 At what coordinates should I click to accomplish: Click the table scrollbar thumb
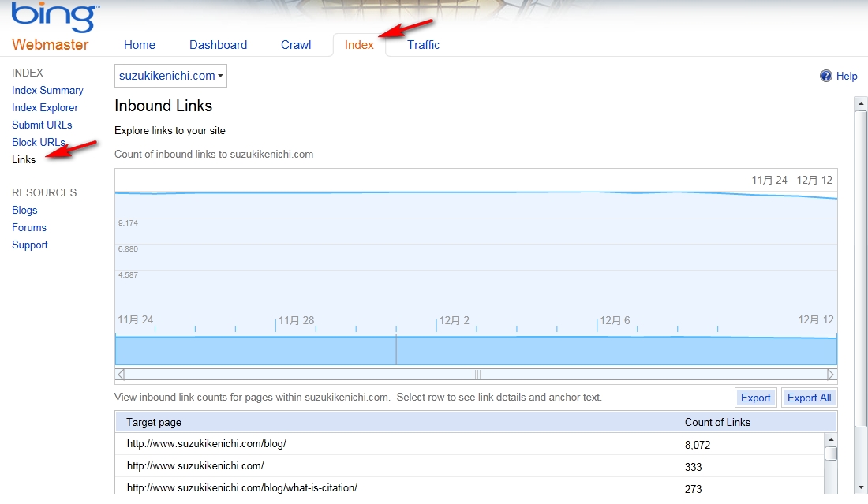pyautogui.click(x=830, y=454)
